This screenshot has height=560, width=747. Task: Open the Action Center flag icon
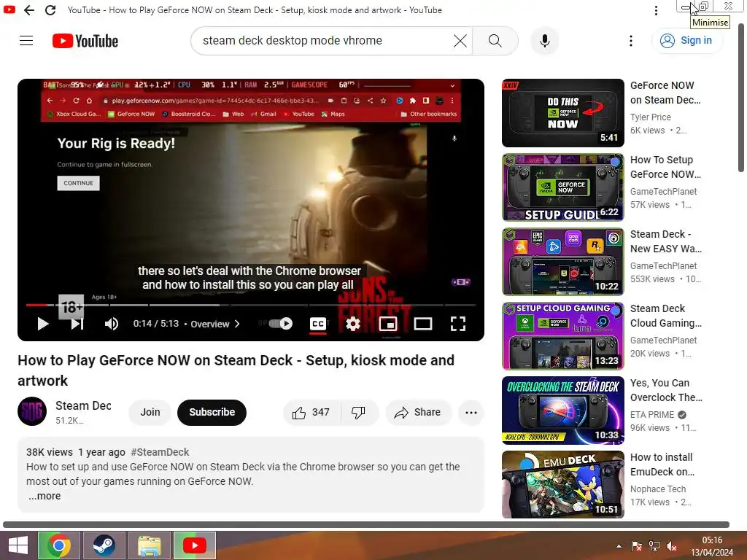636,546
